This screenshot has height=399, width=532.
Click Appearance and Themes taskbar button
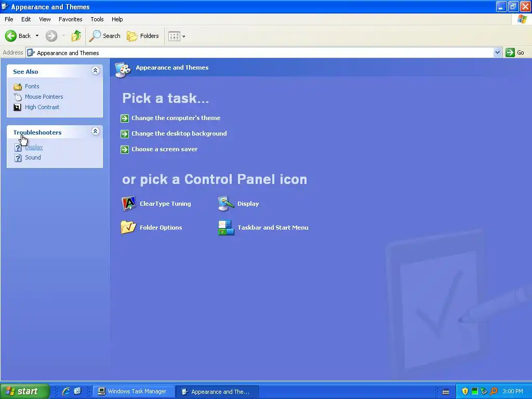tap(218, 392)
